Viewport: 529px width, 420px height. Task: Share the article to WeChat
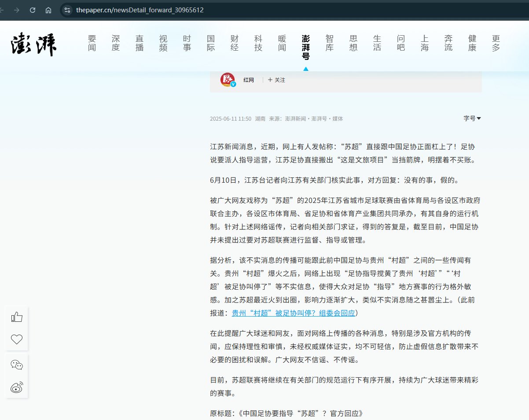coord(17,365)
